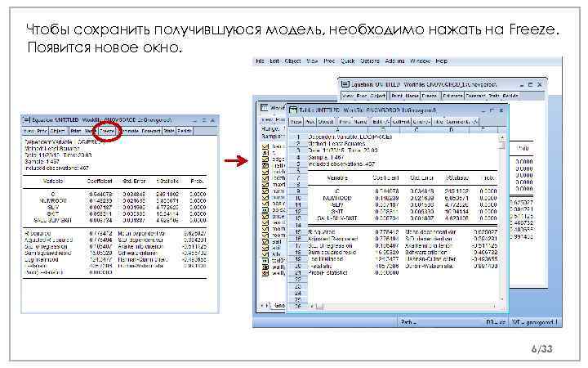The height and width of the screenshot is (368, 588).
Task: Click Name in the Table window toolbar
Action: pyautogui.click(x=360, y=122)
